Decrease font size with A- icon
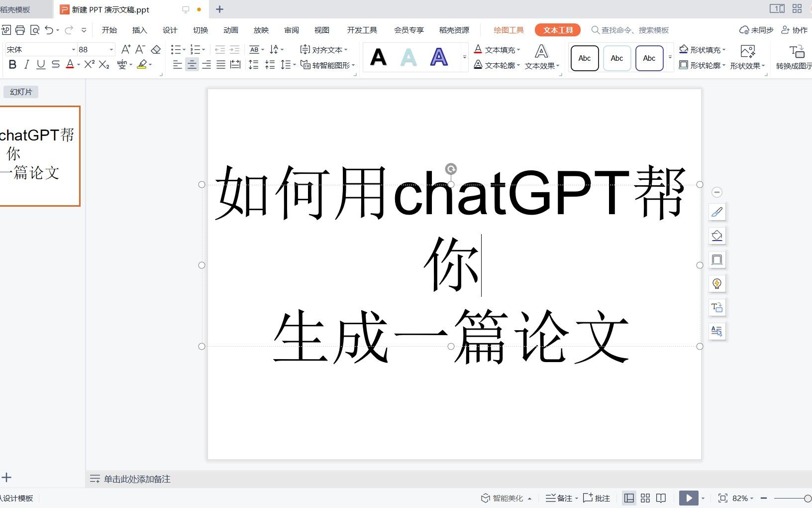The image size is (812, 508). (x=140, y=49)
